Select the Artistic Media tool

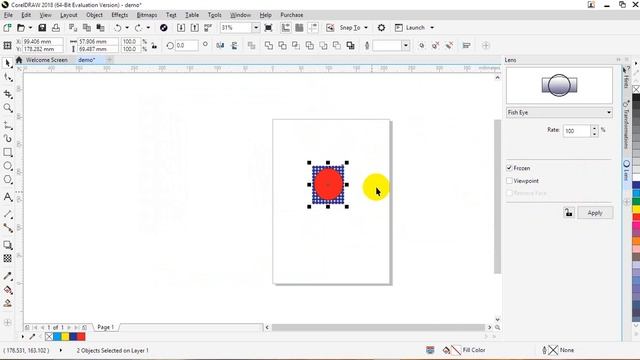click(7, 138)
